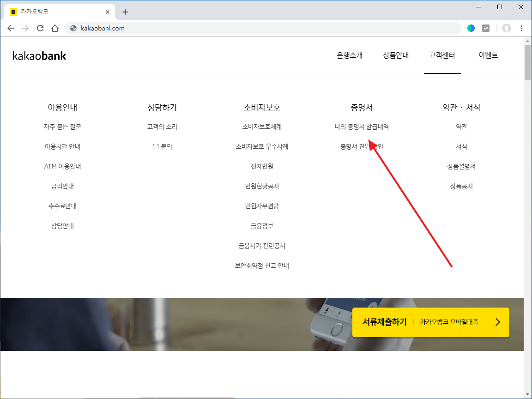Open 민원사무편람 link
This screenshot has width=532, height=399.
(262, 206)
